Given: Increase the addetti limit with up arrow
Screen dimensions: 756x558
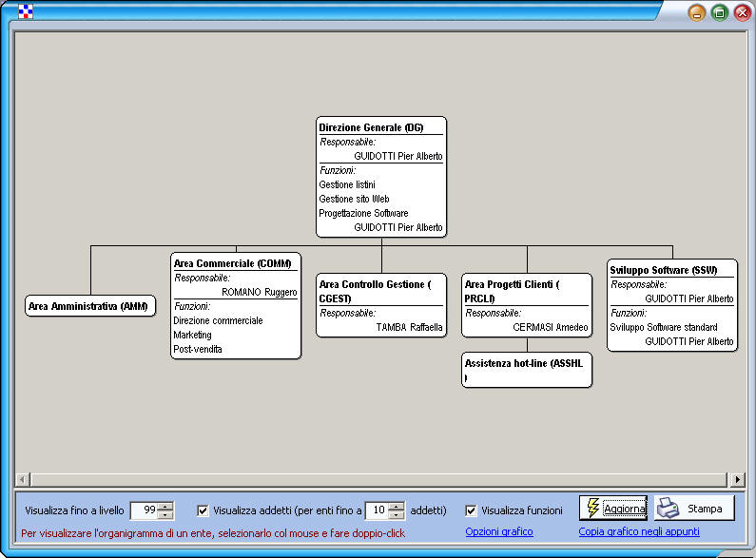Looking at the screenshot, I should click(x=397, y=506).
